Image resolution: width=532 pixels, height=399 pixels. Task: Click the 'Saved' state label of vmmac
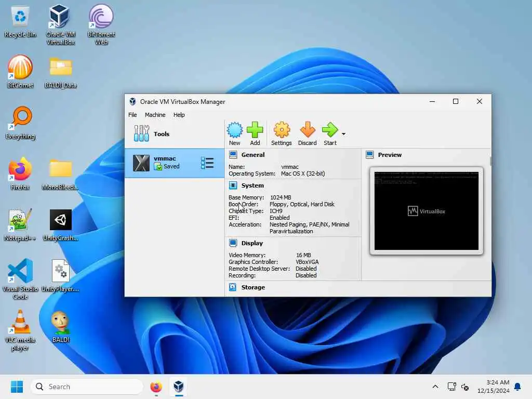pos(171,166)
